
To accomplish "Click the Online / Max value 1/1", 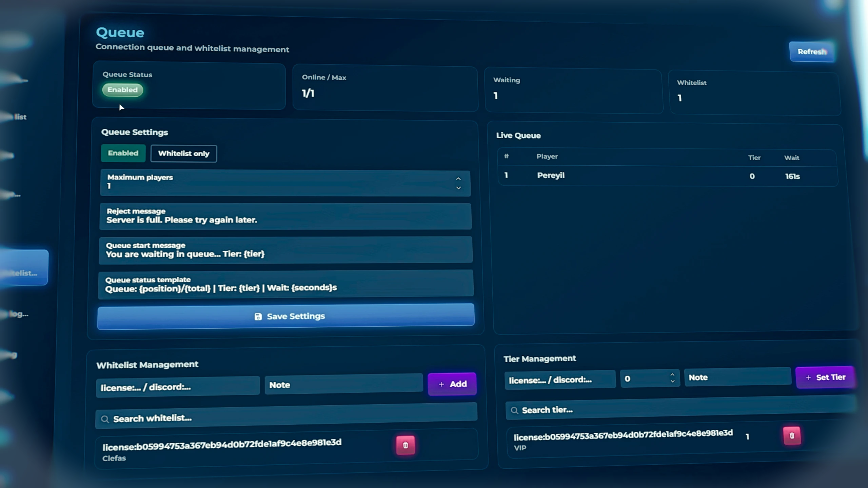I will (308, 93).
